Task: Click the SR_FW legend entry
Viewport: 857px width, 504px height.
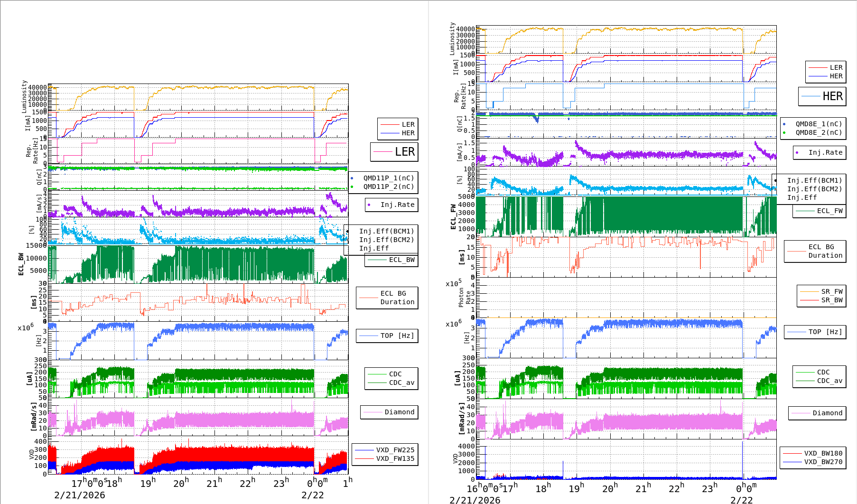Action: tap(831, 291)
